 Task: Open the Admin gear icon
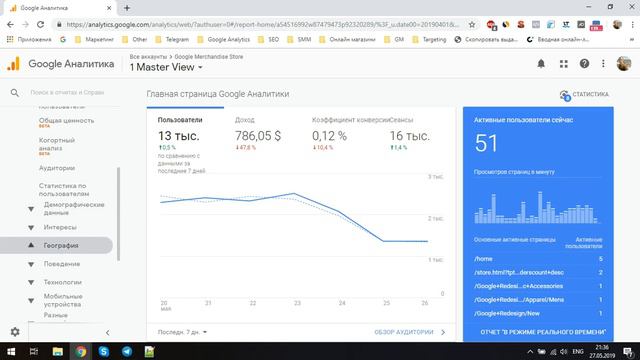tap(15, 332)
